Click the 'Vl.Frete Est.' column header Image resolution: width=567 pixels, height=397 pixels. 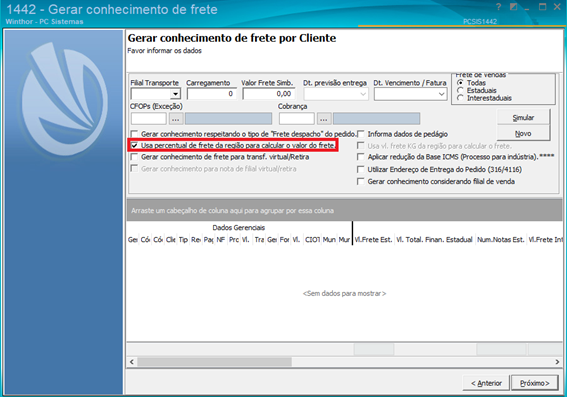point(374,240)
